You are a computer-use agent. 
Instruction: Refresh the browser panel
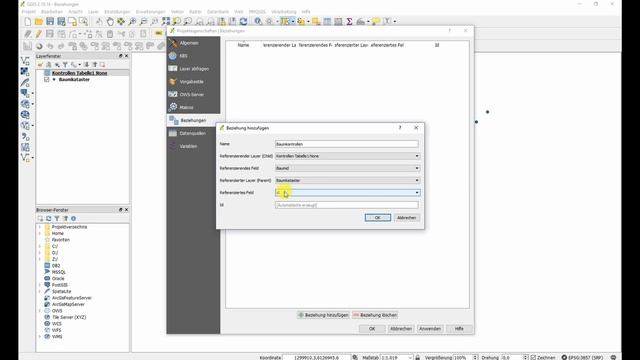point(49,219)
